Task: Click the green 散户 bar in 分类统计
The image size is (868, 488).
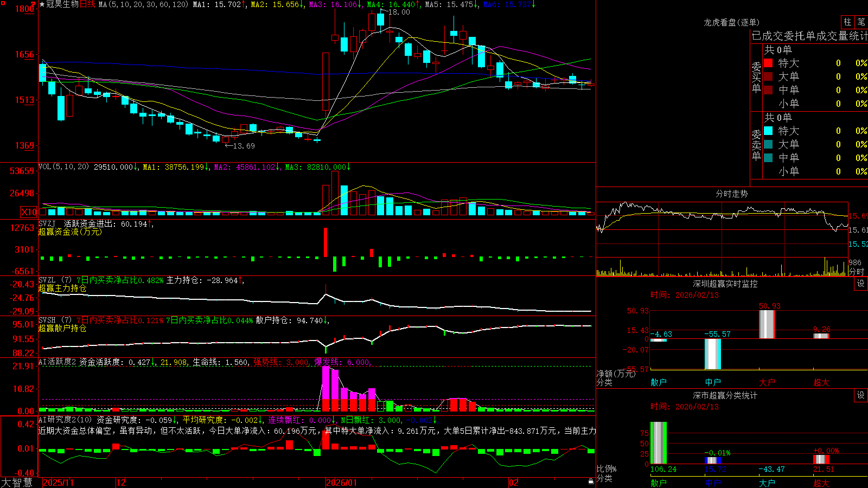Action: click(x=659, y=443)
